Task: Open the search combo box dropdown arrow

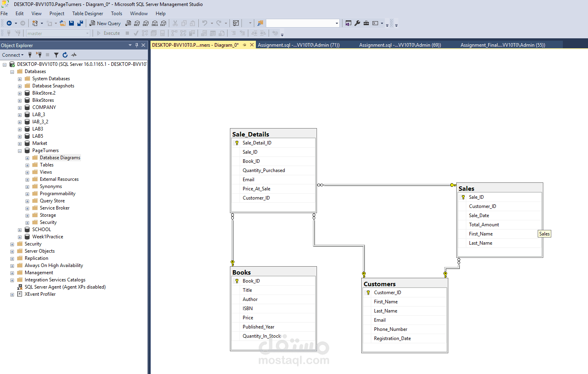Action: (x=337, y=23)
